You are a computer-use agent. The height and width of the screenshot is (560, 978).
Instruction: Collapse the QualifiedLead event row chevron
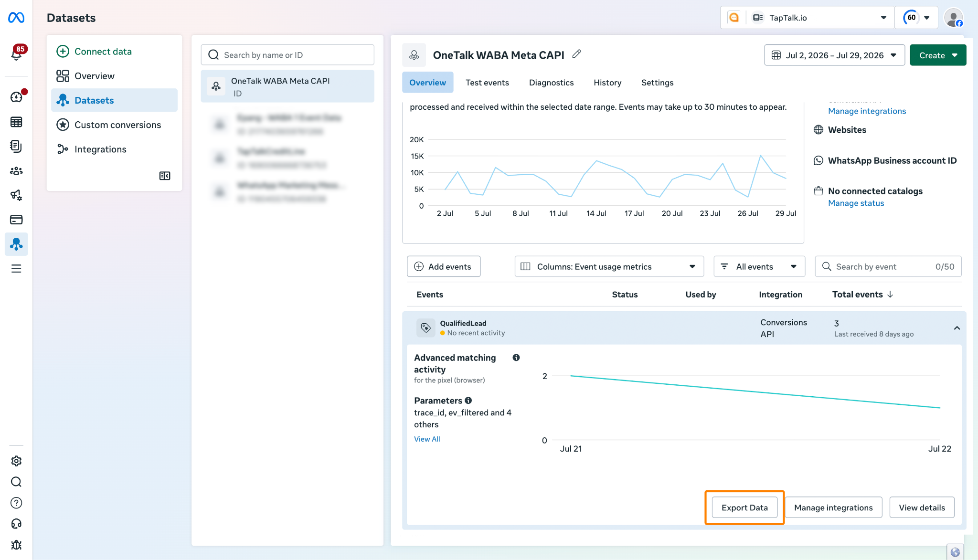(x=957, y=328)
